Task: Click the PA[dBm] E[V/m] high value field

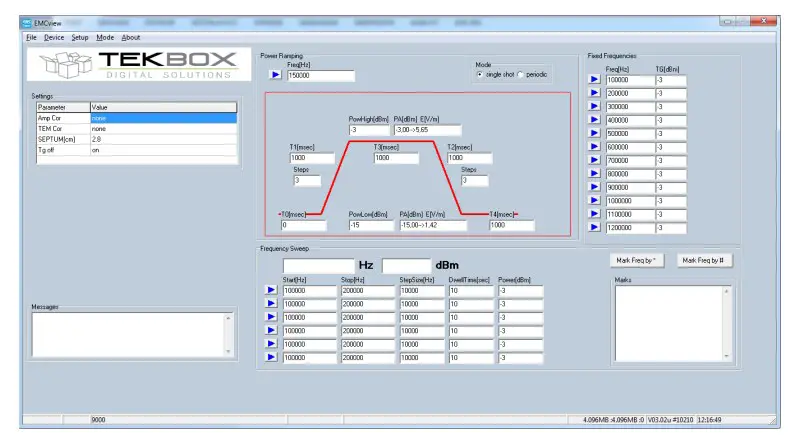Action: pyautogui.click(x=427, y=130)
